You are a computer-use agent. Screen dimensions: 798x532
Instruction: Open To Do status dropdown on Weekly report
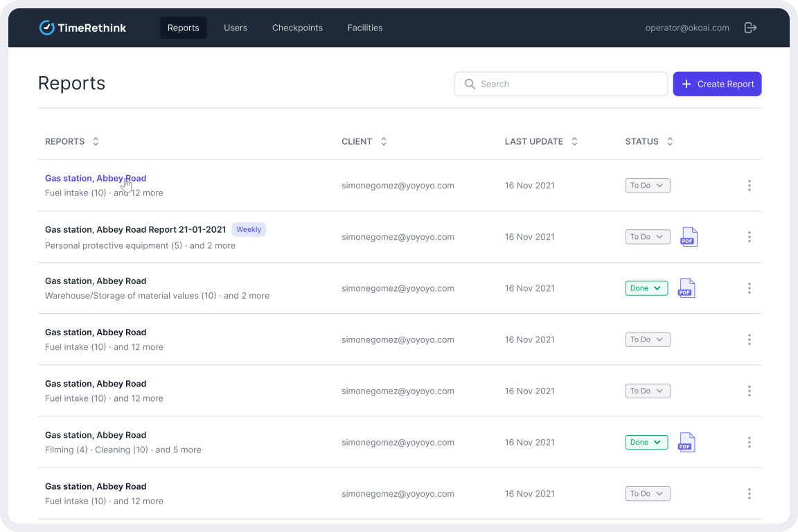click(x=648, y=237)
